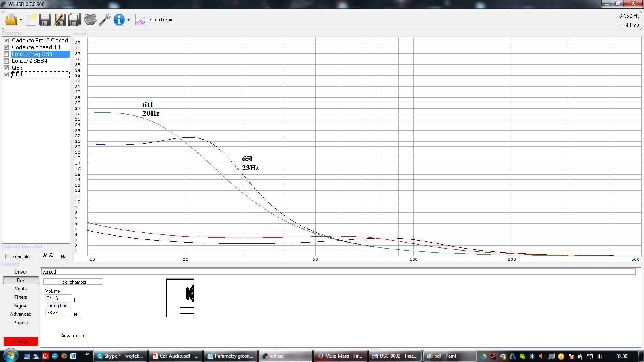Switch to the Parametry głośn... taskbar window
The height and width of the screenshot is (362, 644).
(230, 356)
